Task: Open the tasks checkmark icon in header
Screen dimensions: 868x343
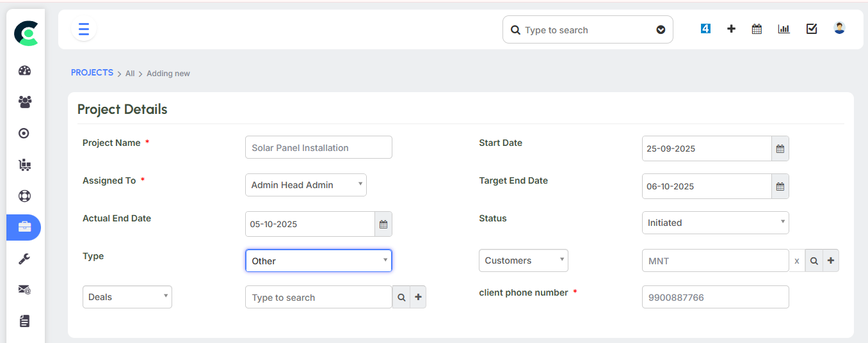Action: [x=812, y=29]
